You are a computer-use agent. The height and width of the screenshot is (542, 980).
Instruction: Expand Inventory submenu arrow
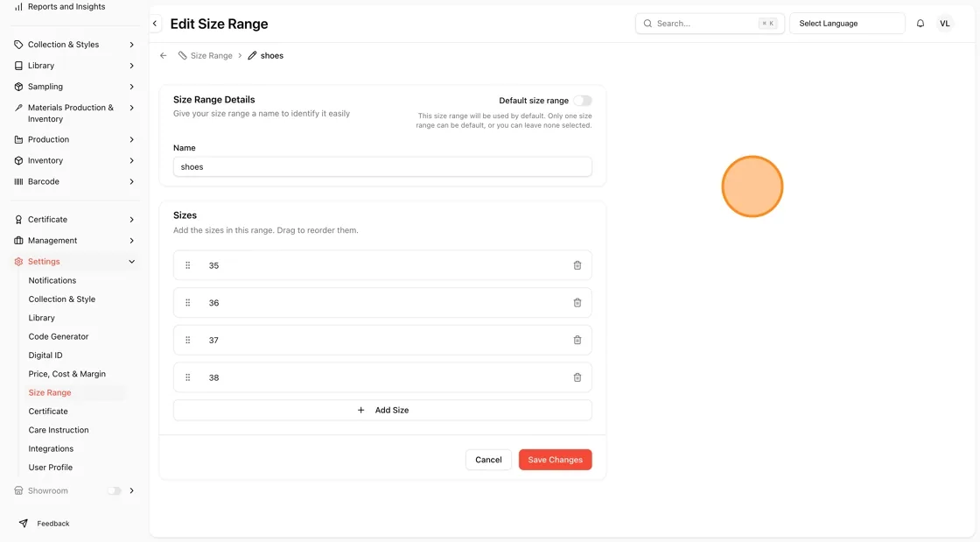pyautogui.click(x=132, y=160)
